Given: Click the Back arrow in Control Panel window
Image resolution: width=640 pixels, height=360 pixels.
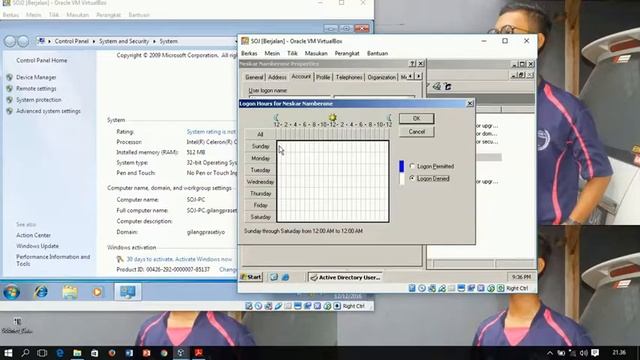Looking at the screenshot, I should click(10, 41).
